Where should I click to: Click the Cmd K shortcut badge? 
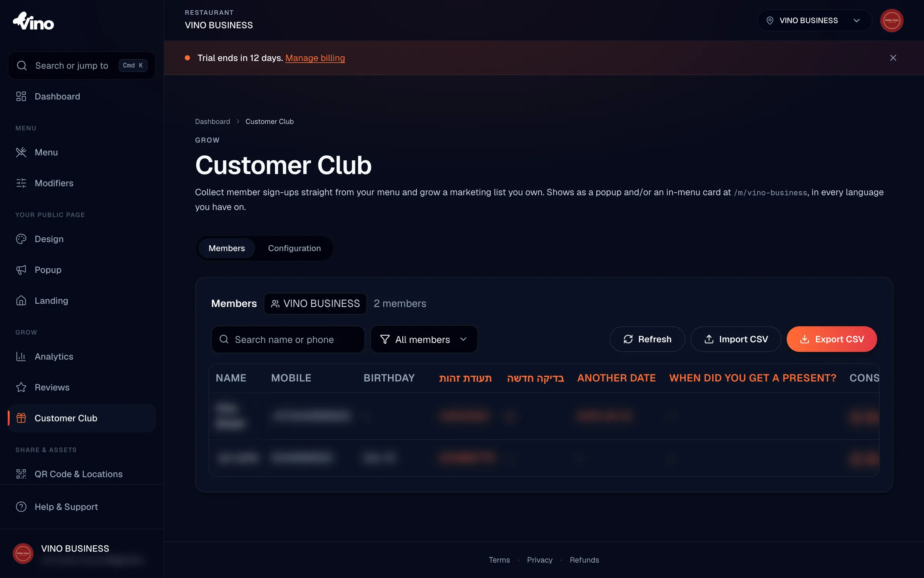pyautogui.click(x=133, y=66)
